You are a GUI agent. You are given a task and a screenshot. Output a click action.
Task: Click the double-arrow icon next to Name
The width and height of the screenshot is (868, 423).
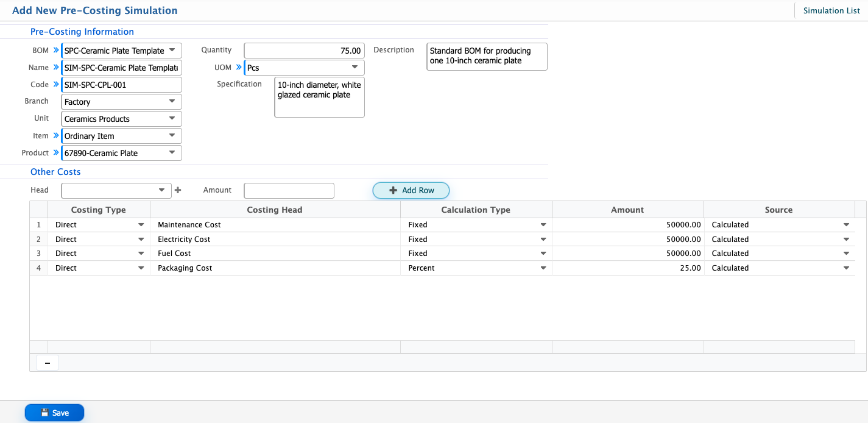56,68
